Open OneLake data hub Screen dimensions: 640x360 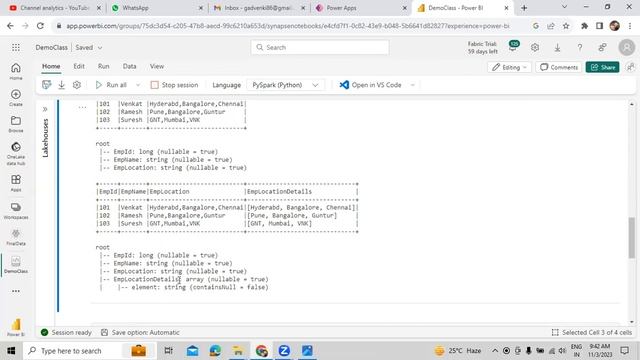pos(16,154)
